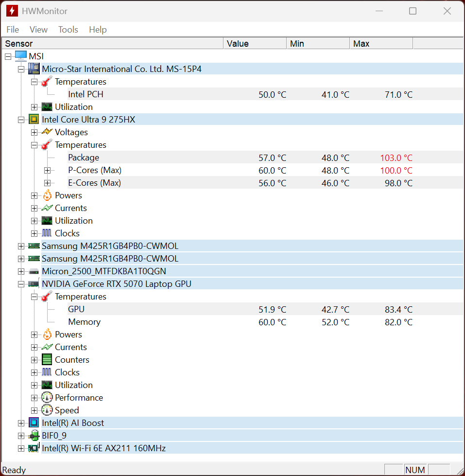Screen dimensions: 465x476
Task: Expand the P-Cores (Max) temperatures
Action: (x=47, y=170)
